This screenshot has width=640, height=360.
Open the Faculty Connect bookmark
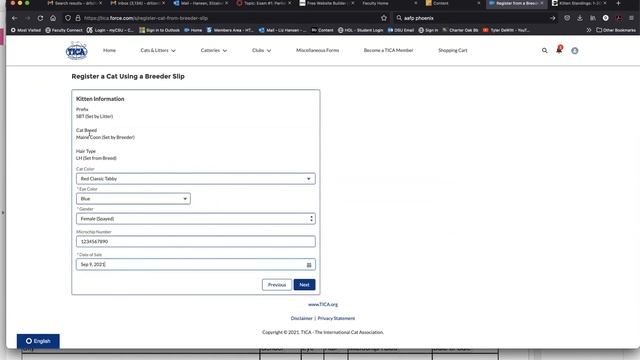pyautogui.click(x=64, y=30)
